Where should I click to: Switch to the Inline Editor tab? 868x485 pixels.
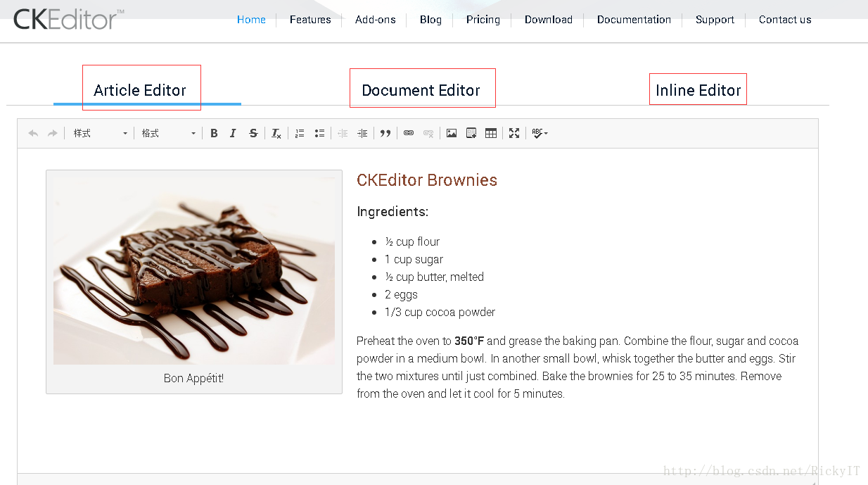tap(698, 90)
